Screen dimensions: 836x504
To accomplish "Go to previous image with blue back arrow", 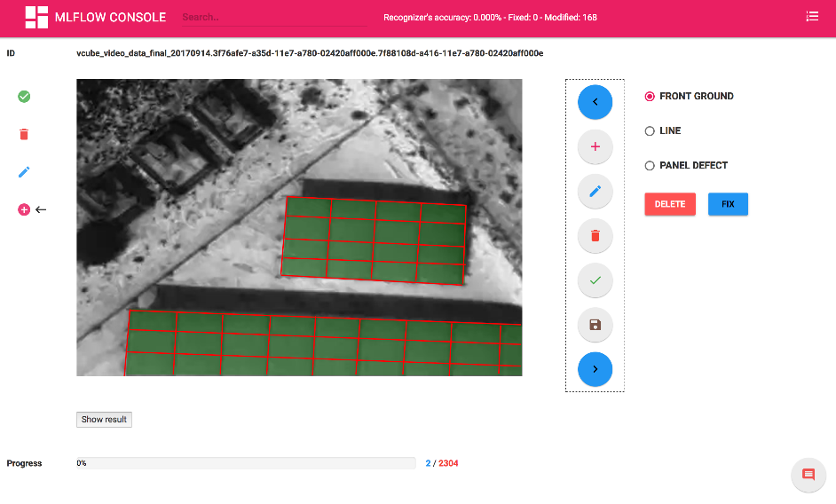I will [595, 102].
